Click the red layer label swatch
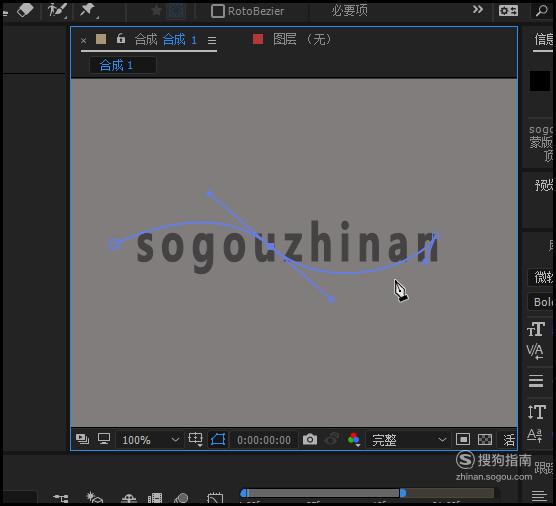Viewport: 556px width, 506px height. coord(258,39)
